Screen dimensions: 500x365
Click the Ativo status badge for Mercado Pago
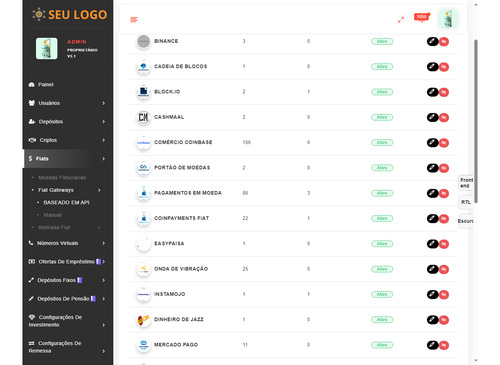[x=382, y=345]
